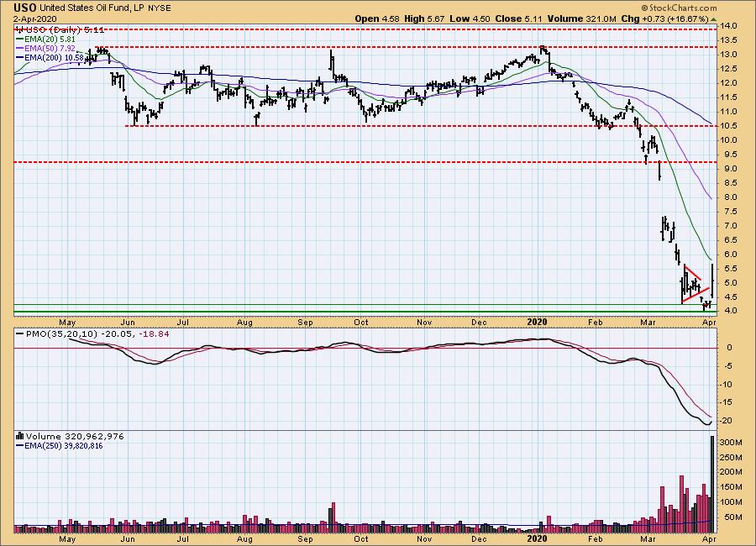Click the price-bar icon before USO (Daily) legend
The height and width of the screenshot is (546, 756).
(18, 30)
